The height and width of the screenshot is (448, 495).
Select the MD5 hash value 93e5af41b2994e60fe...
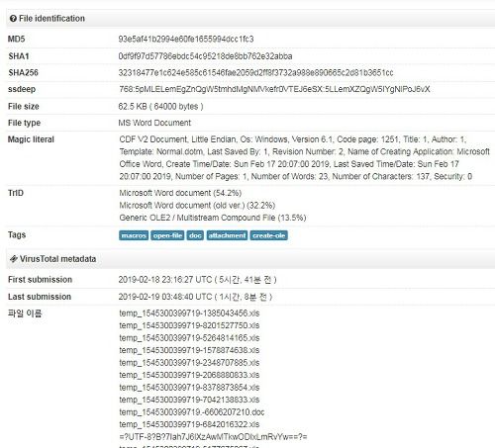(186, 39)
